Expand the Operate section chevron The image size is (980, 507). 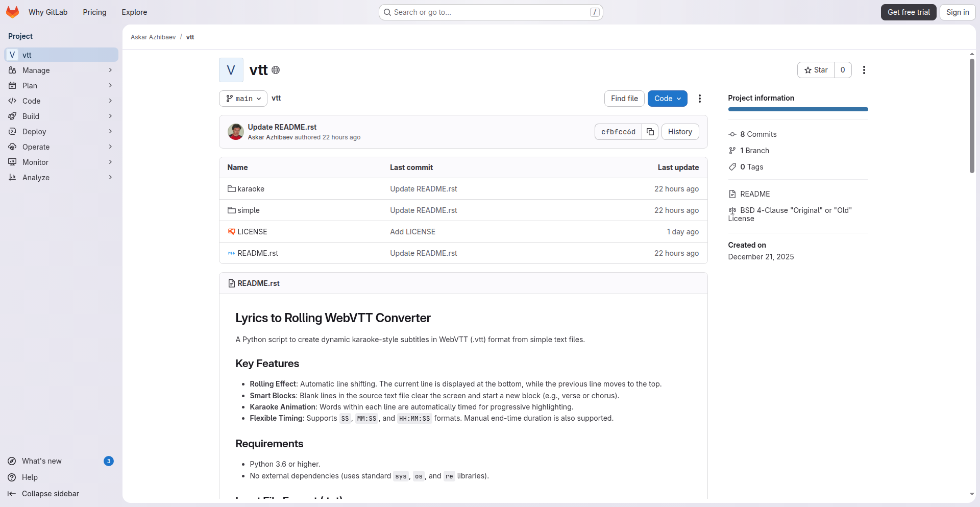point(110,147)
